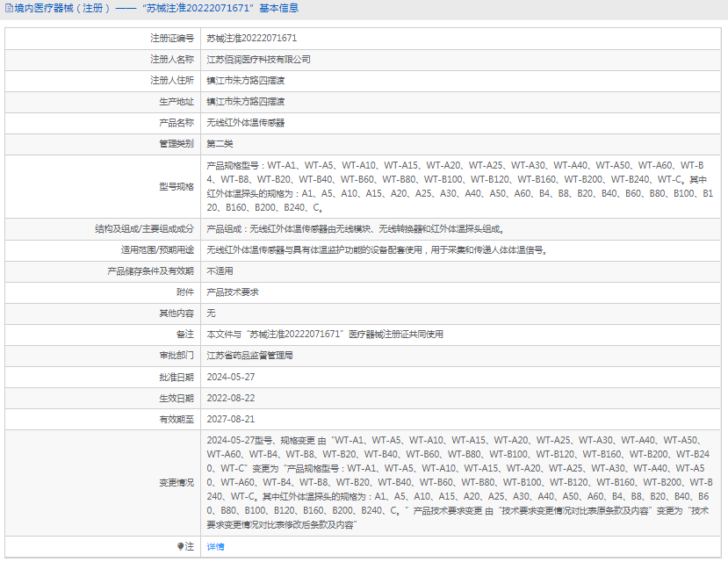The width and height of the screenshot is (728, 562).
Task: Select registration number 苏械注准20222071671 value
Action: 252,38
